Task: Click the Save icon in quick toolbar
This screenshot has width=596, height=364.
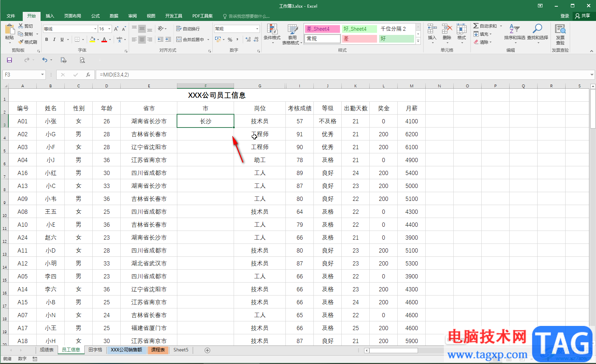Action: point(9,60)
